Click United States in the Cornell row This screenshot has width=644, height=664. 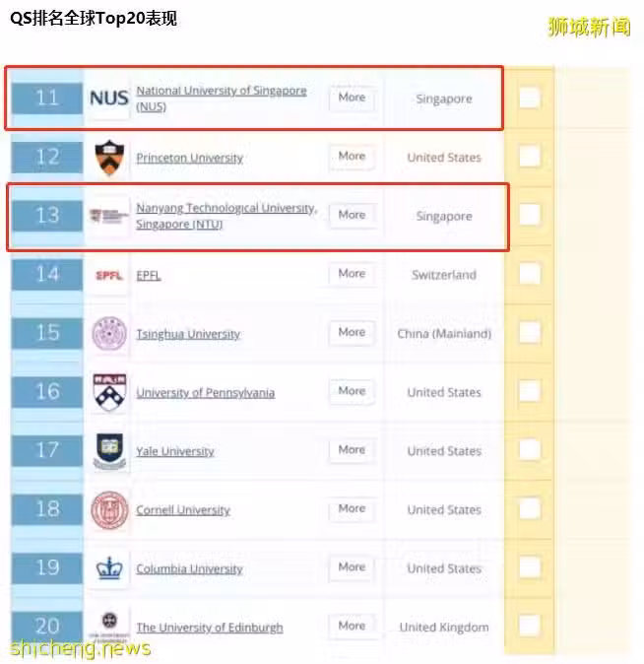click(x=444, y=510)
